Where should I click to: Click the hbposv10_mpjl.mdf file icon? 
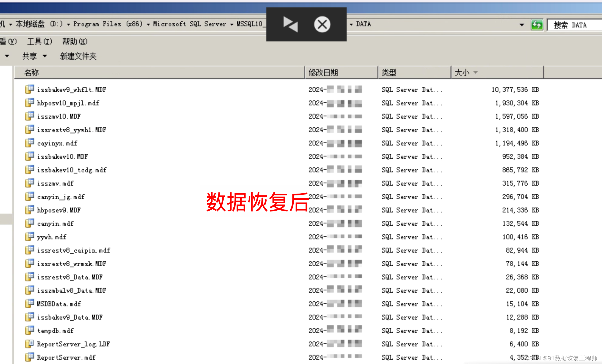coord(29,103)
